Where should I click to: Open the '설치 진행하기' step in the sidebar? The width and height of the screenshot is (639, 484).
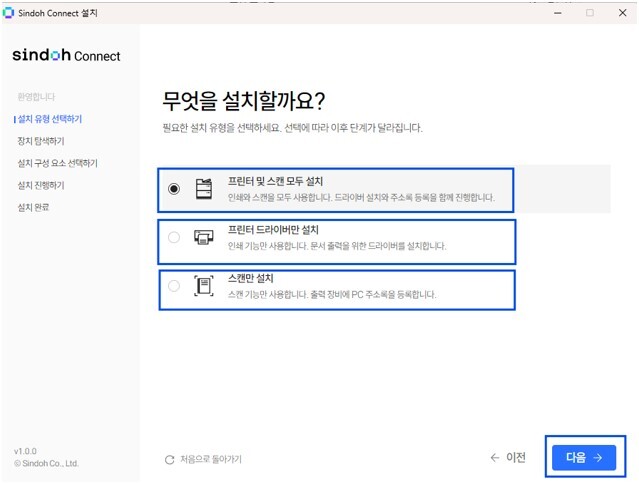(x=41, y=185)
